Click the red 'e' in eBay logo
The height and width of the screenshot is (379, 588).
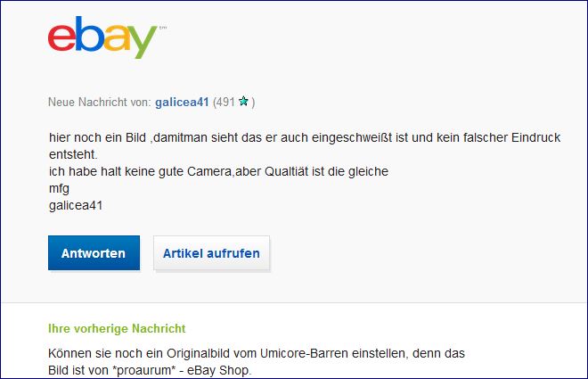61,38
